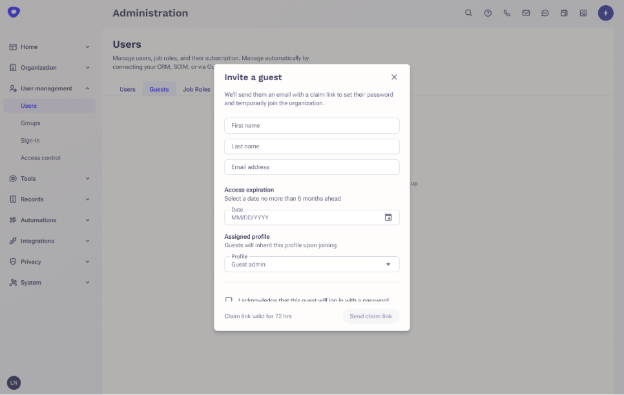Screen dimensions: 624x395
Task: Switch to the Users tab
Action: tap(127, 90)
